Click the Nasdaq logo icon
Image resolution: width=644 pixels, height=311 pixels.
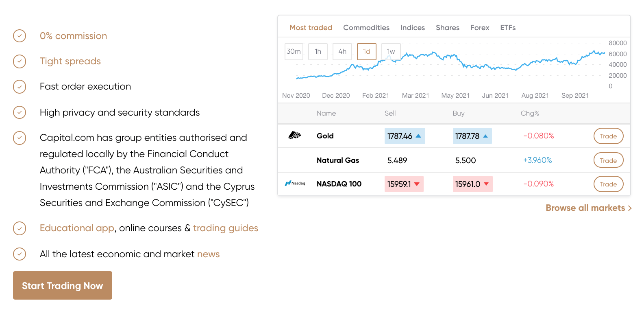(295, 183)
